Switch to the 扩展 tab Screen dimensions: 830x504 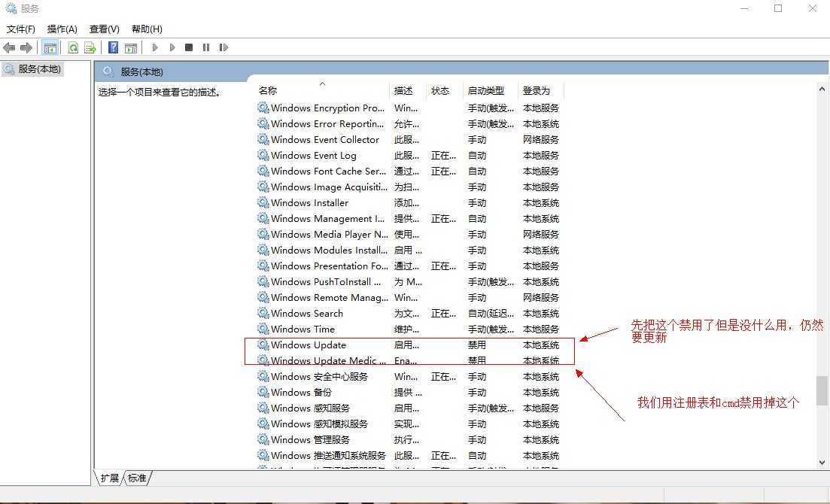pyautogui.click(x=110, y=478)
